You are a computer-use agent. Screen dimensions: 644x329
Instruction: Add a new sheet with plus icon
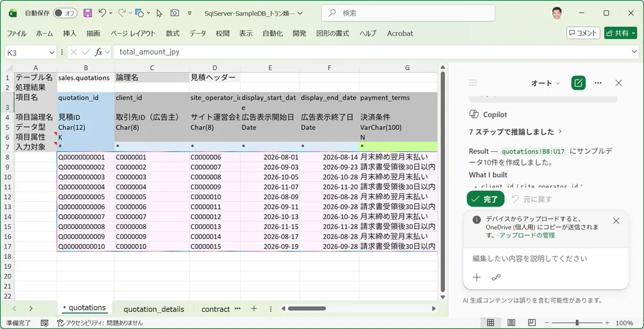pos(254,308)
